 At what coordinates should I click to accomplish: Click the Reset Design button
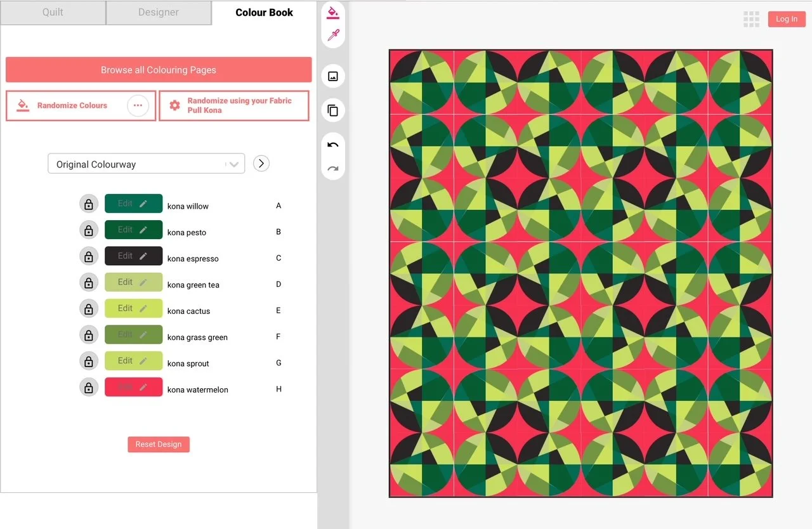point(159,444)
